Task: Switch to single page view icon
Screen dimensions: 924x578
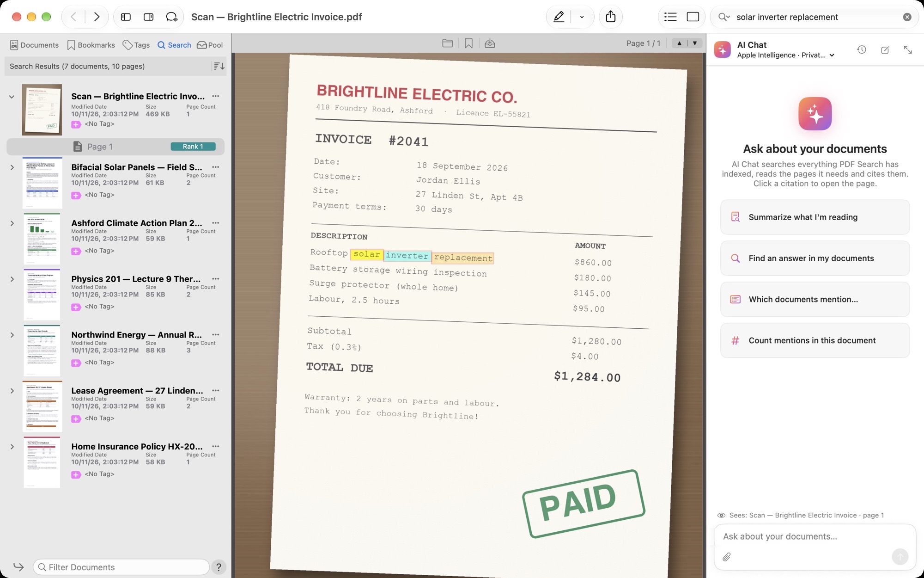Action: 693,17
